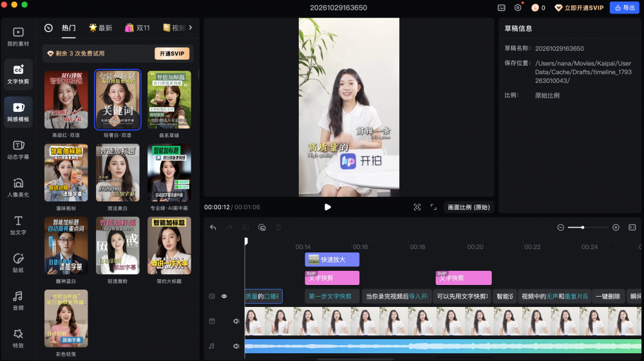Select 专业绿·AI画中画 template thumbnail
Viewport: 644px width, 361px height.
click(x=169, y=172)
